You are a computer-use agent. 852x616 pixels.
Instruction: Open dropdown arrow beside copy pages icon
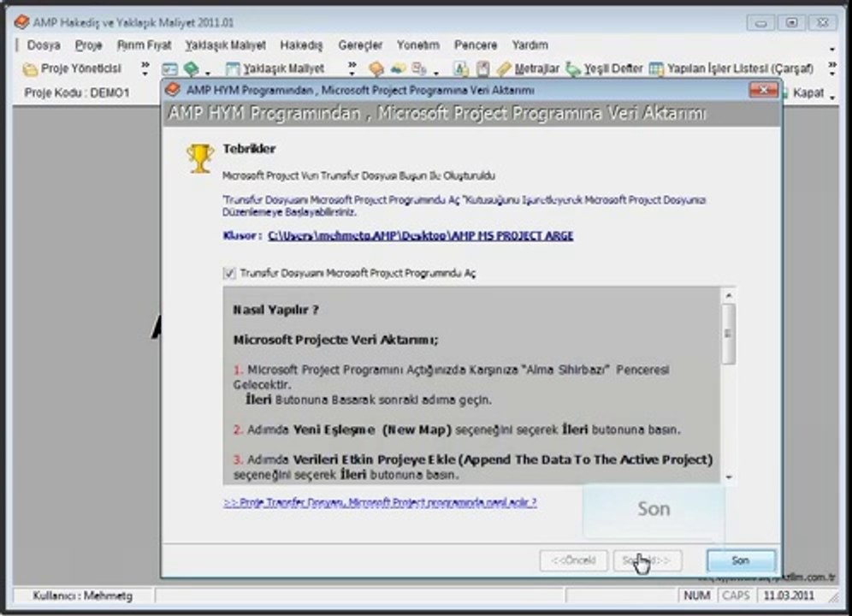pos(435,72)
